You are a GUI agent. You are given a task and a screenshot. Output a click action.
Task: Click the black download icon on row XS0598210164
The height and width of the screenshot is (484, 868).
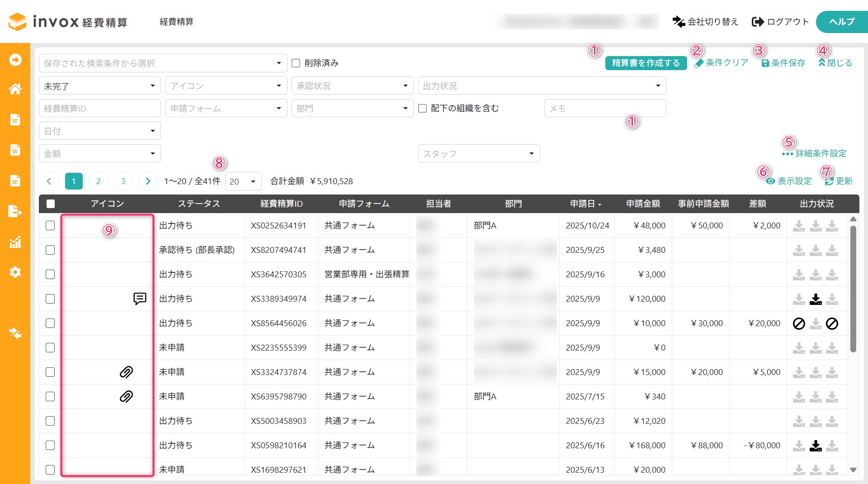tap(816, 446)
